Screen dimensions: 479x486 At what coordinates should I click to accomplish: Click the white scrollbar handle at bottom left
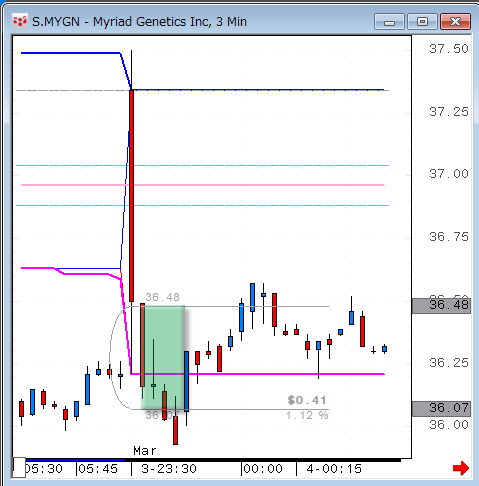click(x=19, y=467)
